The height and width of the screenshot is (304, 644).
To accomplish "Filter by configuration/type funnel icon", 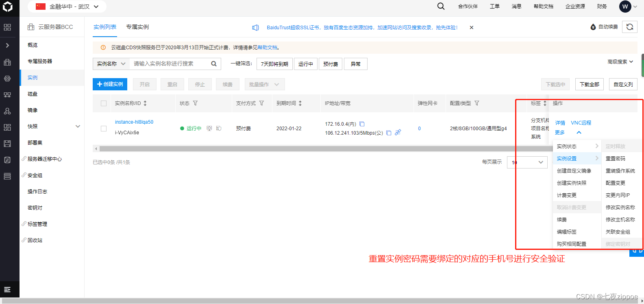I will [x=477, y=103].
